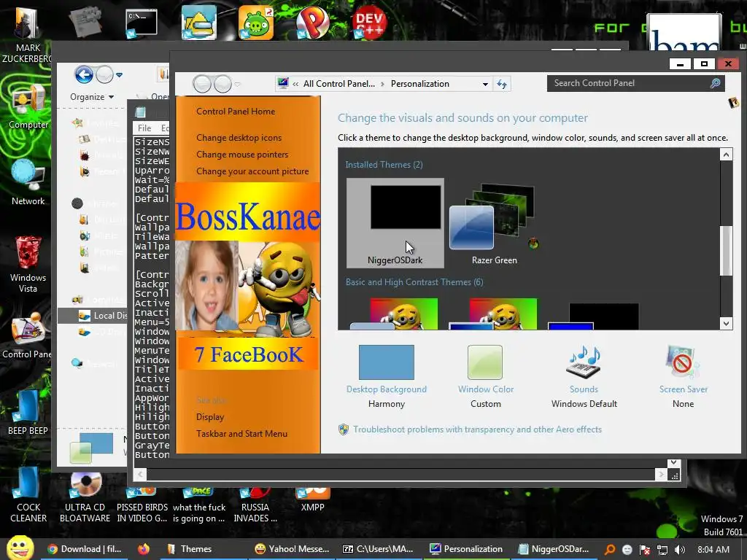Open the Window Color link

tap(485, 389)
